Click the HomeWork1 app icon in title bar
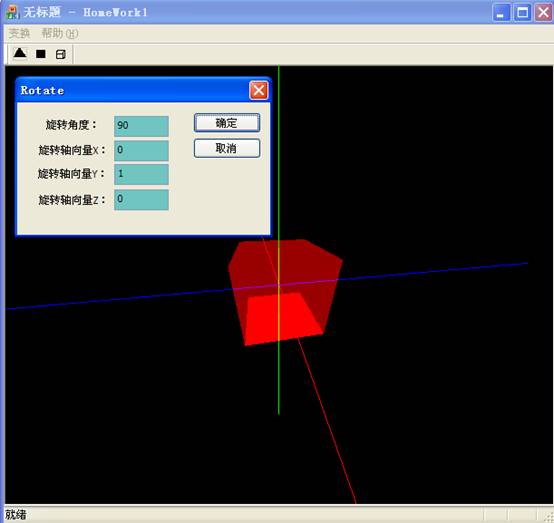This screenshot has height=523, width=554. tap(12, 12)
